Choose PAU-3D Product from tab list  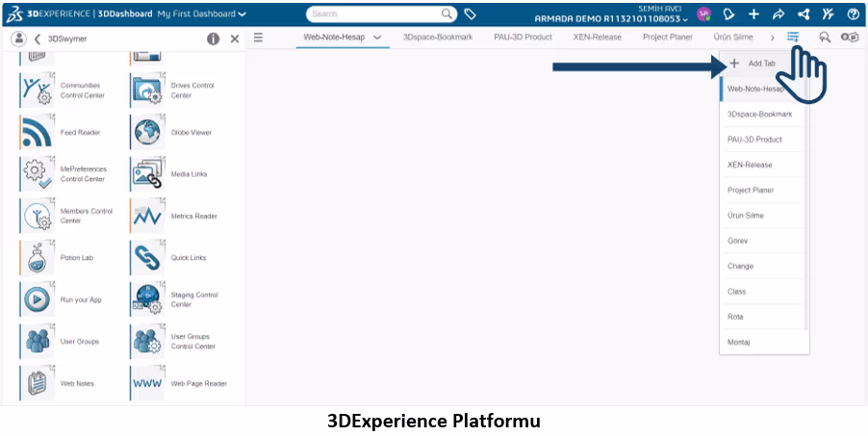tap(762, 140)
